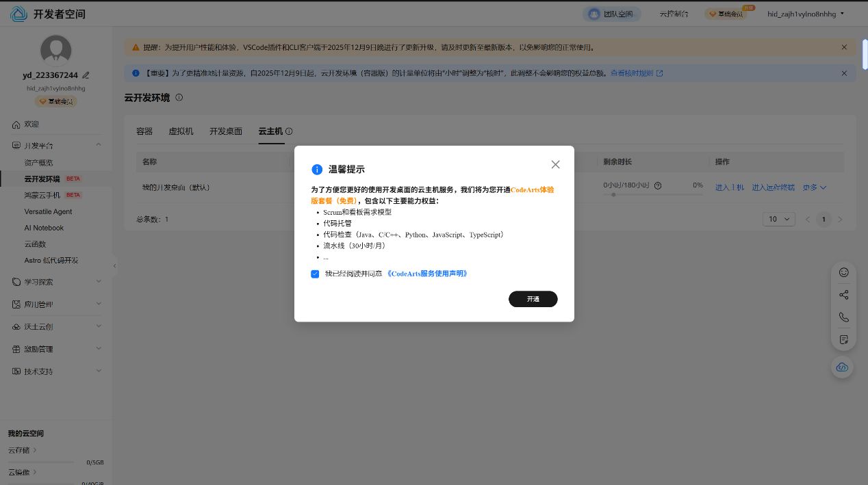Click the 欢迎 home icon

tap(16, 124)
